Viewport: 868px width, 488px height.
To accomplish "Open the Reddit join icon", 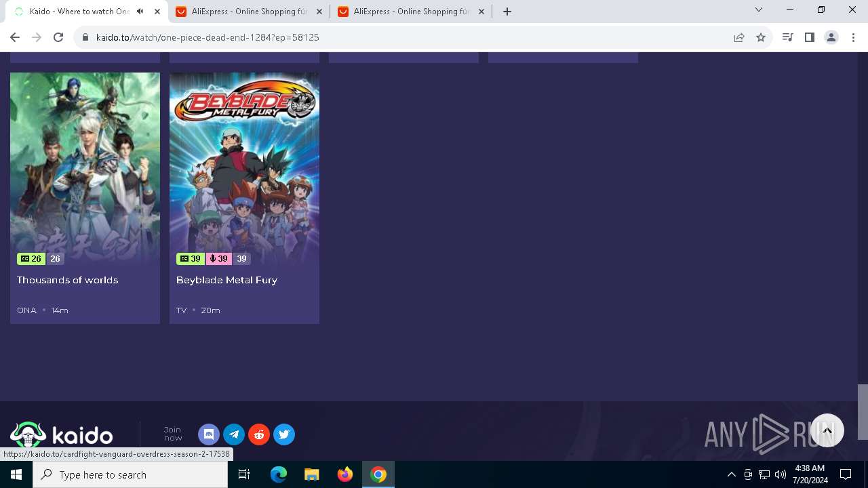I will (x=259, y=434).
